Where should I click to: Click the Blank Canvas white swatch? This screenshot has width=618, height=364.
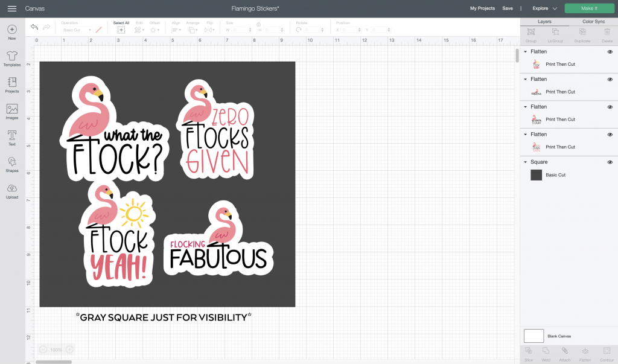point(534,336)
